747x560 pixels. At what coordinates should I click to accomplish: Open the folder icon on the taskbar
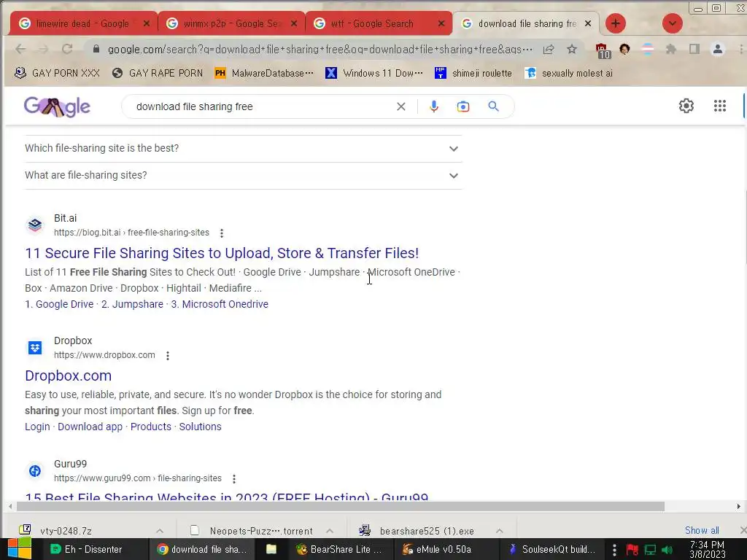point(271,549)
